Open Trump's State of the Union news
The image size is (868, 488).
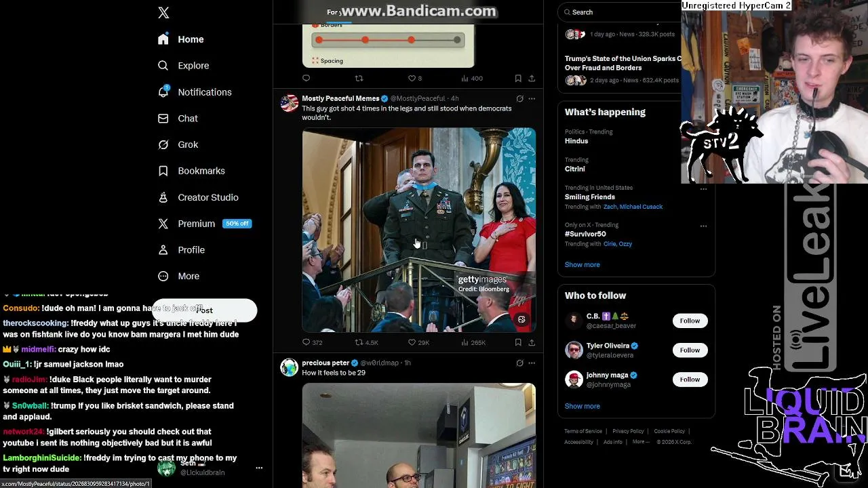pyautogui.click(x=623, y=63)
